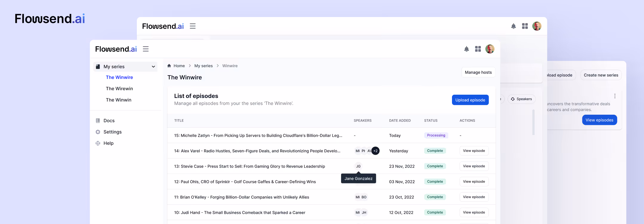Open episode 13 Stevie Case title
Viewport: 644px width, 224px height.
[250, 166]
